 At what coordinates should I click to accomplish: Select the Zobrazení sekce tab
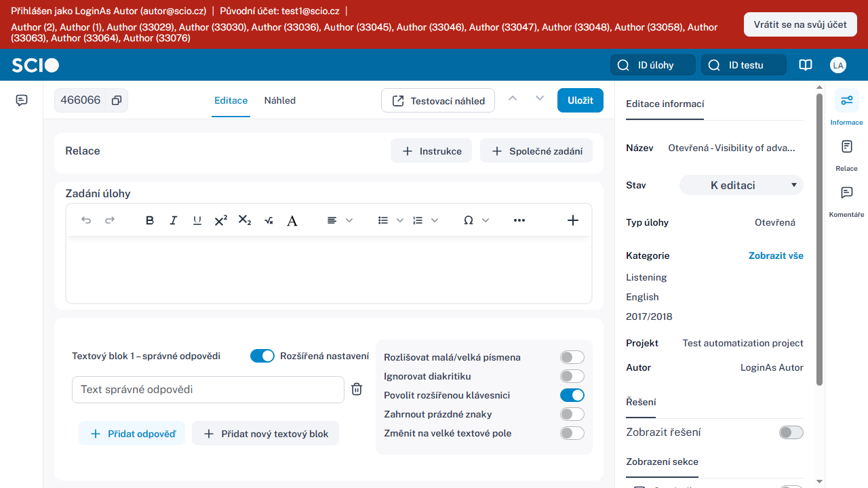tap(662, 462)
